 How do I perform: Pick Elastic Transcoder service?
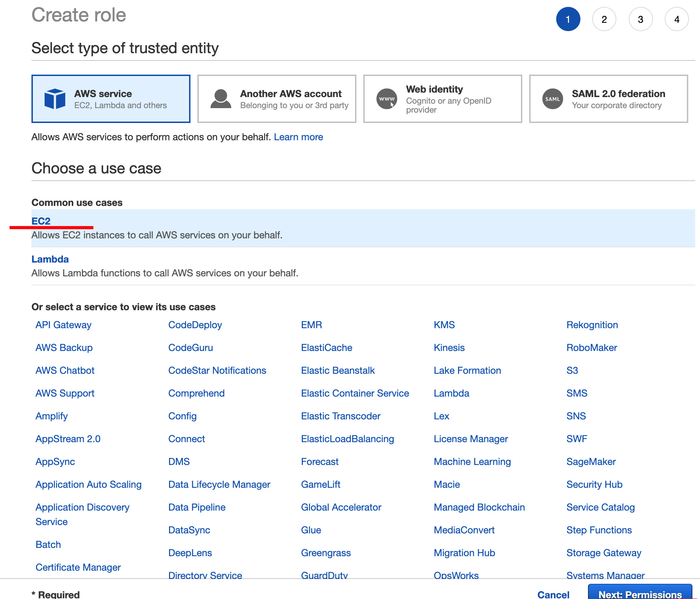coord(340,416)
